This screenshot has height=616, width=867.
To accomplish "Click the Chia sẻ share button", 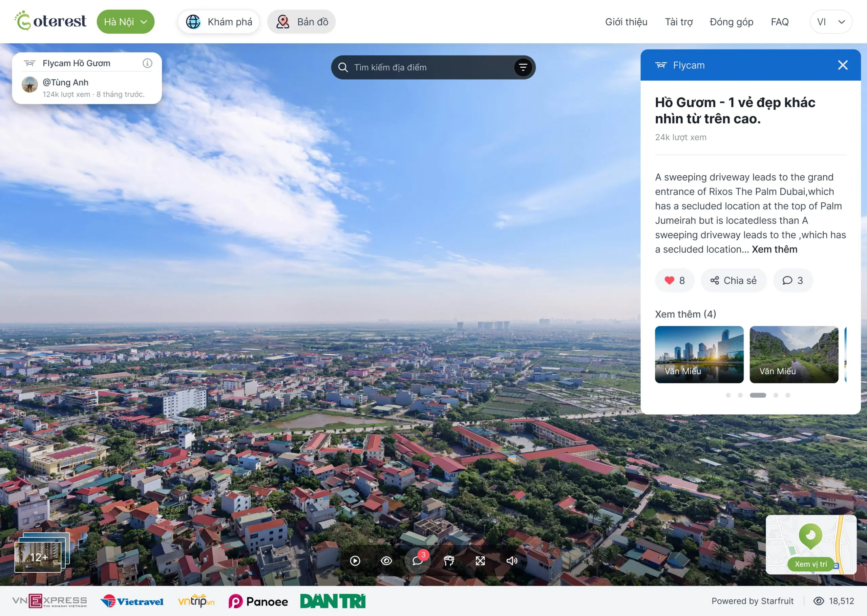I will pyautogui.click(x=734, y=280).
